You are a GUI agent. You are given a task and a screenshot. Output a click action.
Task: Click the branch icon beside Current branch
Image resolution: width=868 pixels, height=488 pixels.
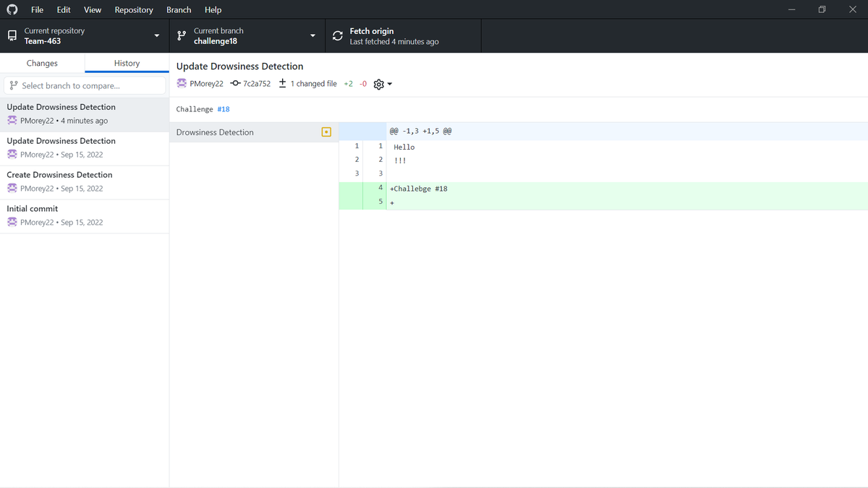[182, 36]
